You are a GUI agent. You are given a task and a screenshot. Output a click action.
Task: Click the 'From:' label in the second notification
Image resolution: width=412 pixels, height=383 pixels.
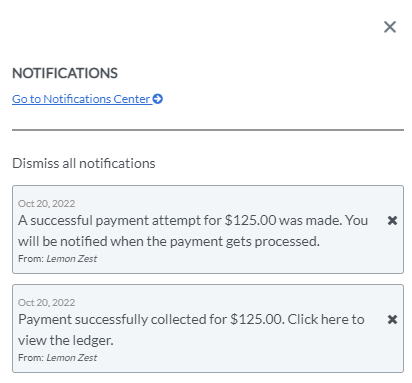point(31,358)
